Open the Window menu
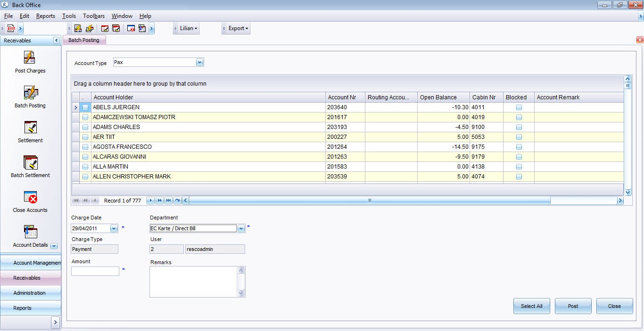The width and height of the screenshot is (644, 331). pos(122,16)
